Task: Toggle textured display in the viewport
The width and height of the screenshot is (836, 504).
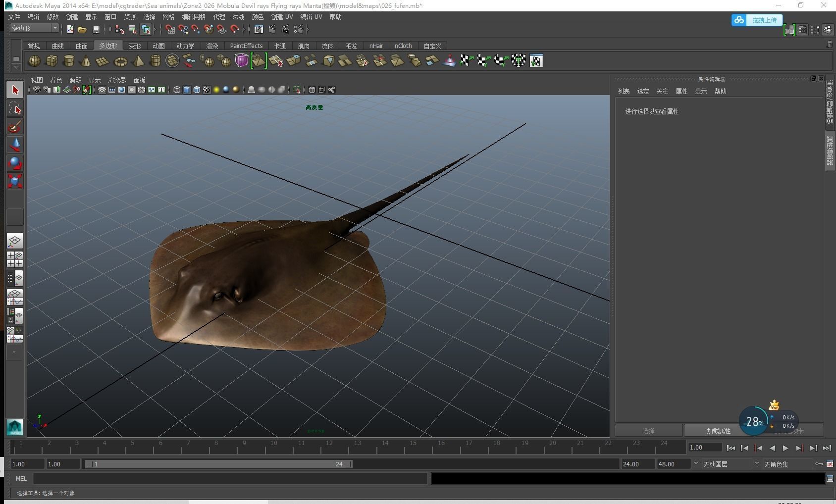Action: [207, 90]
